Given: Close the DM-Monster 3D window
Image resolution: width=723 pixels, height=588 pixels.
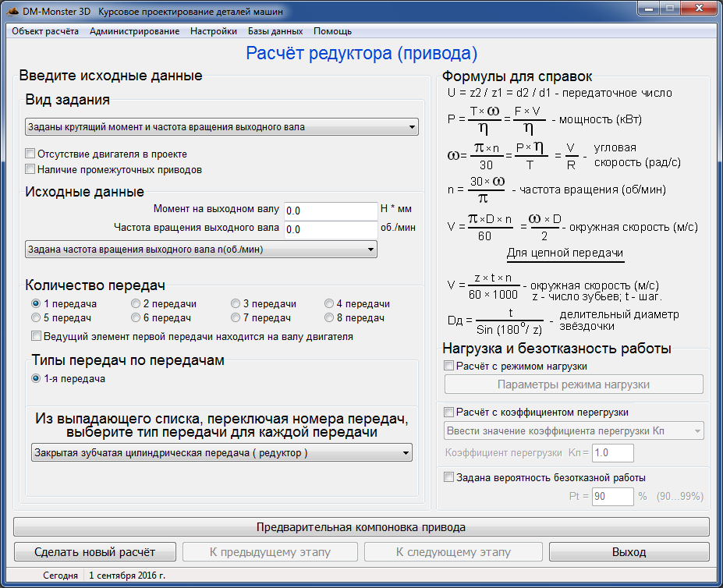Looking at the screenshot, I should [699, 9].
